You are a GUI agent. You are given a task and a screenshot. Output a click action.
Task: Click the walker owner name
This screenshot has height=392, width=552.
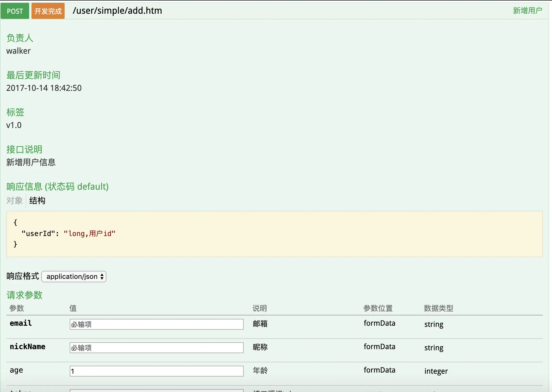coord(18,51)
